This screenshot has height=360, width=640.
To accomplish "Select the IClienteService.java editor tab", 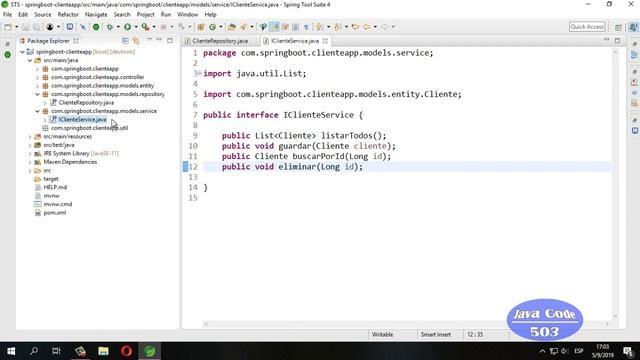I will (295, 41).
